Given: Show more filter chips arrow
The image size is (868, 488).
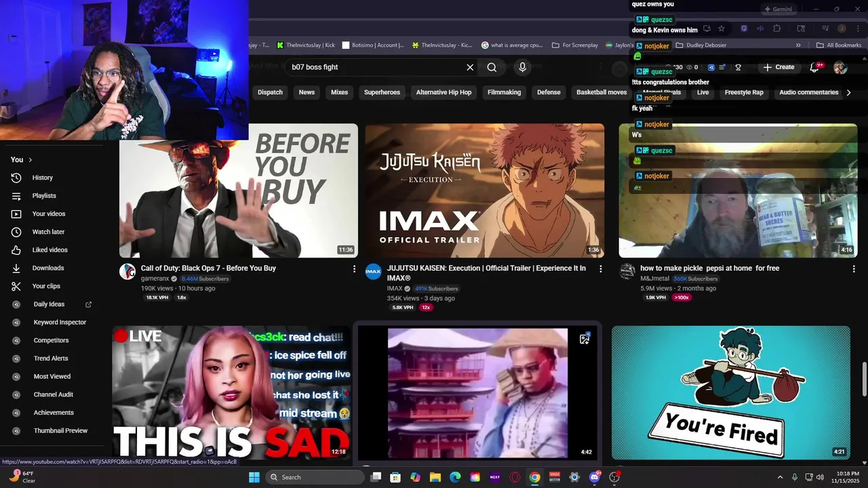Looking at the screenshot, I should point(848,92).
